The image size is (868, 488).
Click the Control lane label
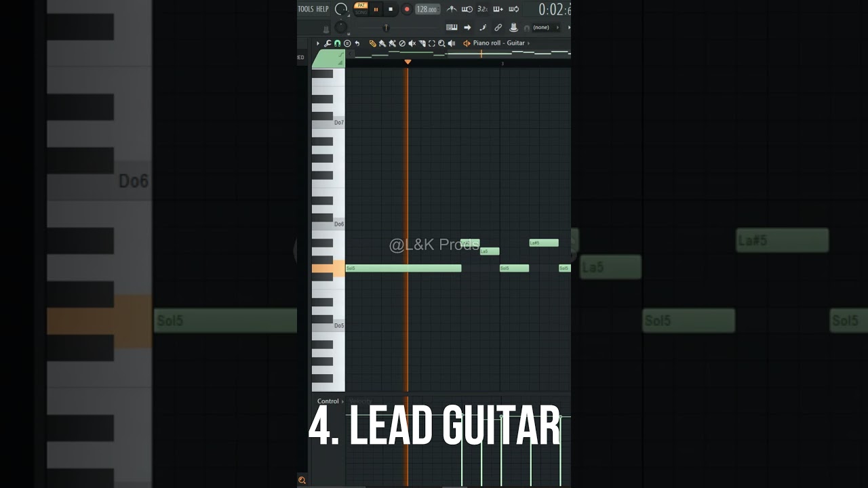point(328,401)
